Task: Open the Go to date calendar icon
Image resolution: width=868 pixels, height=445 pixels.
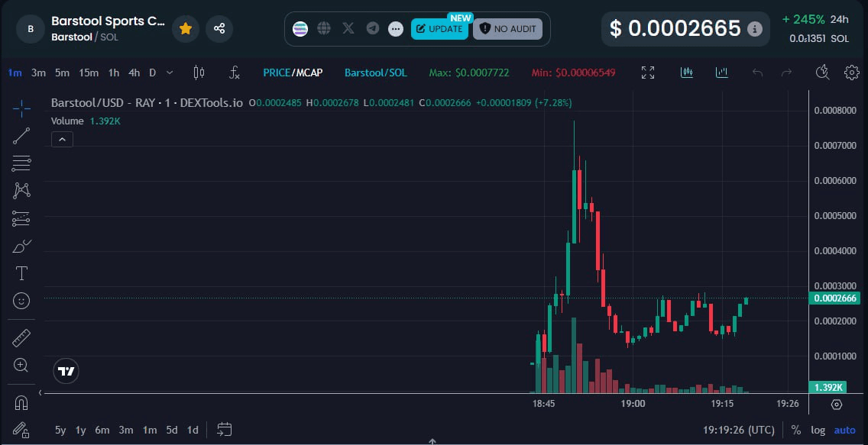Action: point(224,429)
